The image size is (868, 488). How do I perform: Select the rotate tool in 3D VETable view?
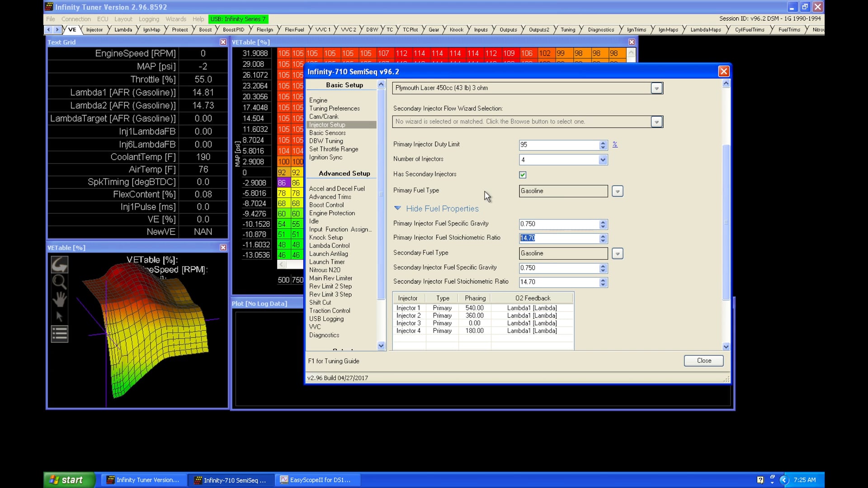tap(59, 264)
